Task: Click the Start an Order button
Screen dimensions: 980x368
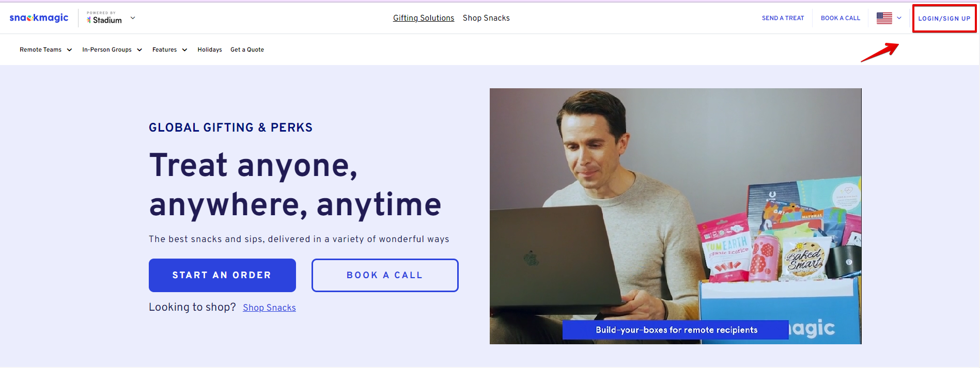Action: click(222, 275)
